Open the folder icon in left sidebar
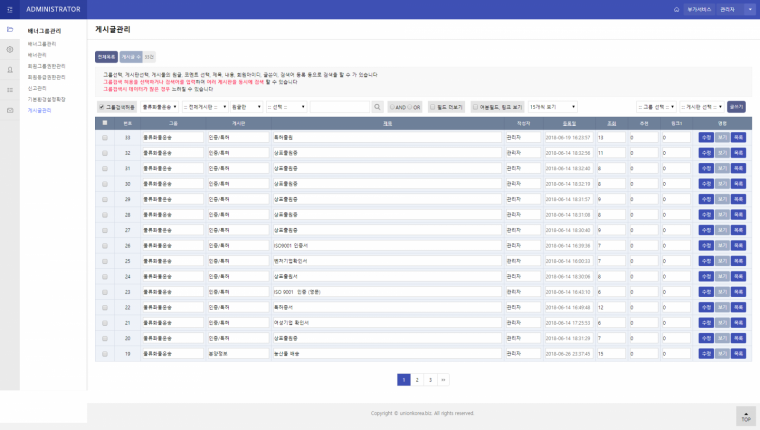 pyautogui.click(x=10, y=30)
